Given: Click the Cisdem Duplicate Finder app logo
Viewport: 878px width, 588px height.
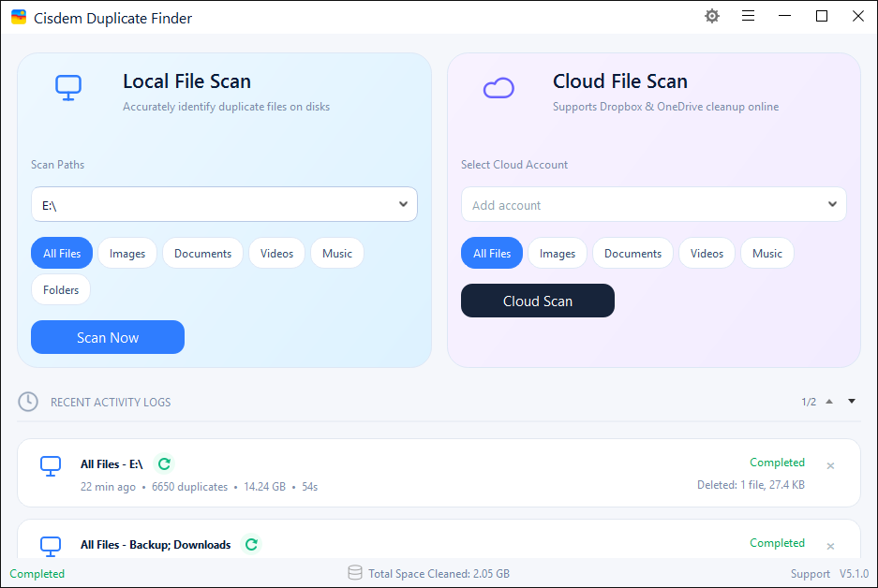Looking at the screenshot, I should pyautogui.click(x=19, y=17).
